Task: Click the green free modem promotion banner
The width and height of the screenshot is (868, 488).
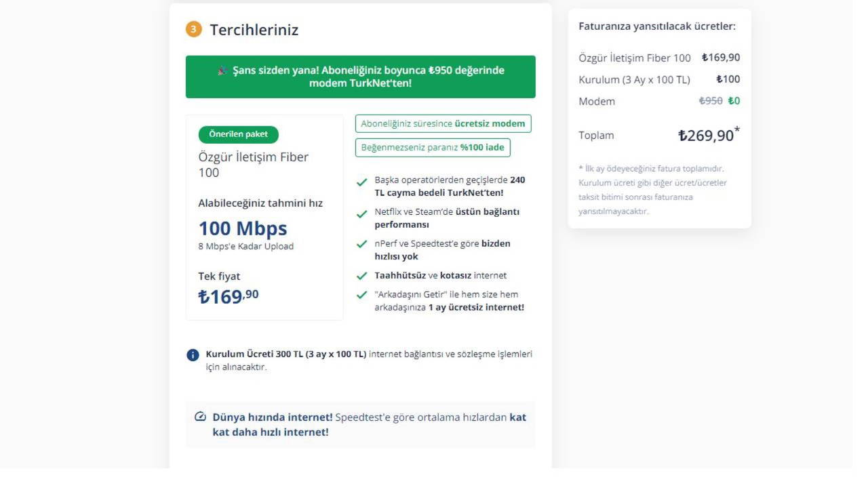Action: [360, 77]
